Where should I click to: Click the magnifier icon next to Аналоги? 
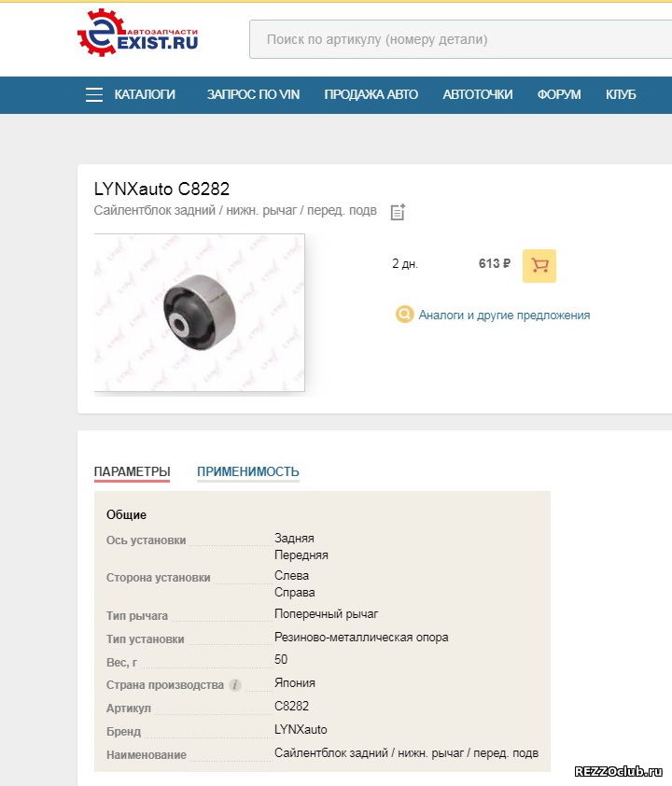tap(404, 315)
